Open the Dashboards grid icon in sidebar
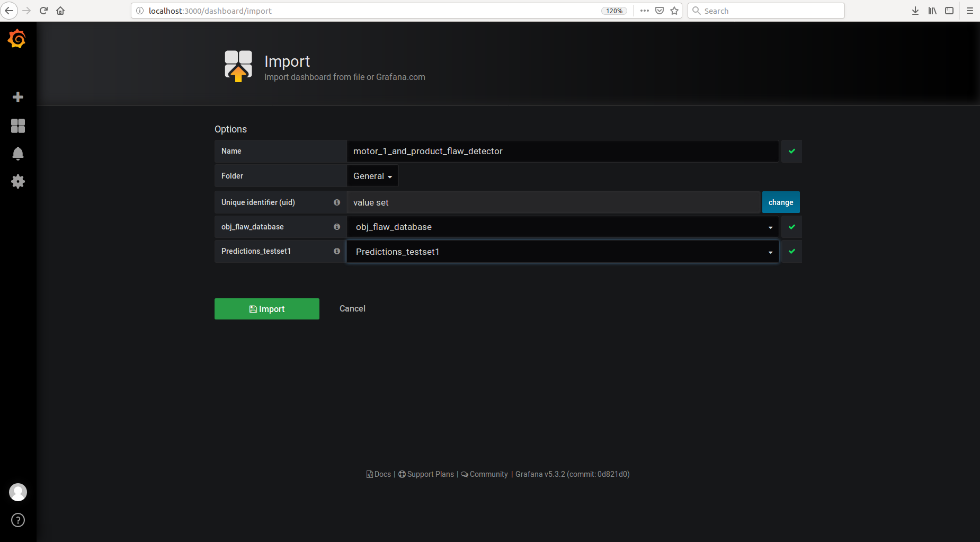Screen dimensions: 980x542 [x=18, y=126]
